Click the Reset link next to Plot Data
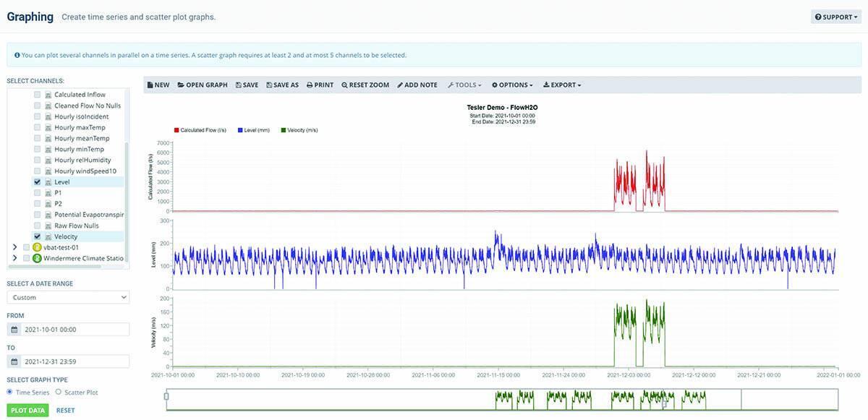868x420 pixels. click(65, 411)
